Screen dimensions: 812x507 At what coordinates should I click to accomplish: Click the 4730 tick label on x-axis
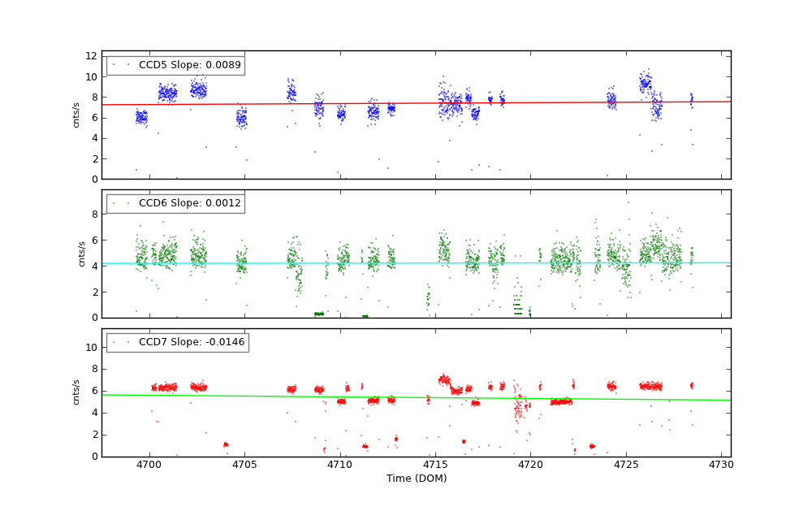(721, 466)
